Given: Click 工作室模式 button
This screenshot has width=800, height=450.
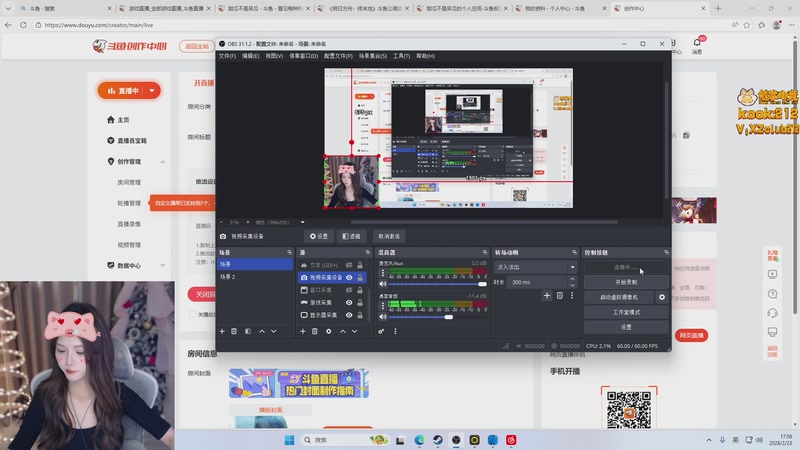Looking at the screenshot, I should pyautogui.click(x=626, y=312).
